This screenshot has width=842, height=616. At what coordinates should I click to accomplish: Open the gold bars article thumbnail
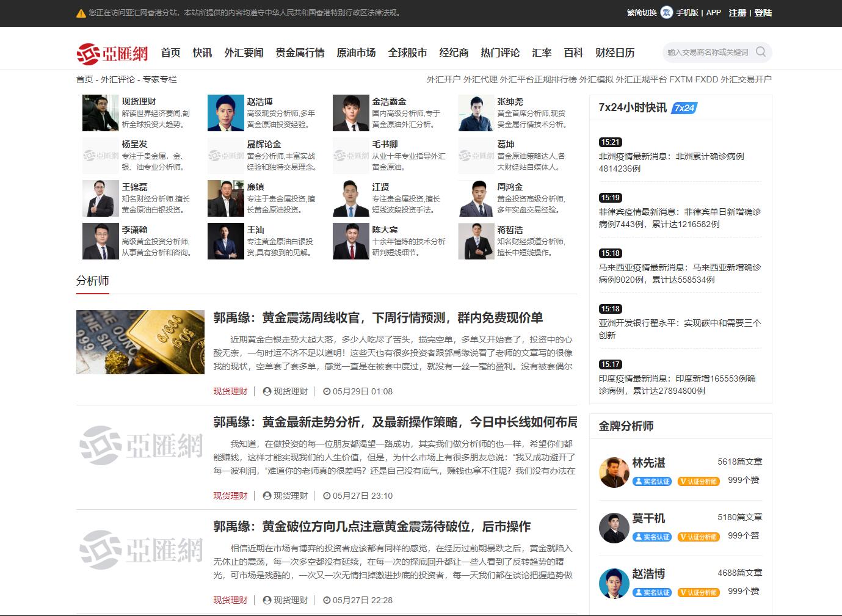coord(140,342)
